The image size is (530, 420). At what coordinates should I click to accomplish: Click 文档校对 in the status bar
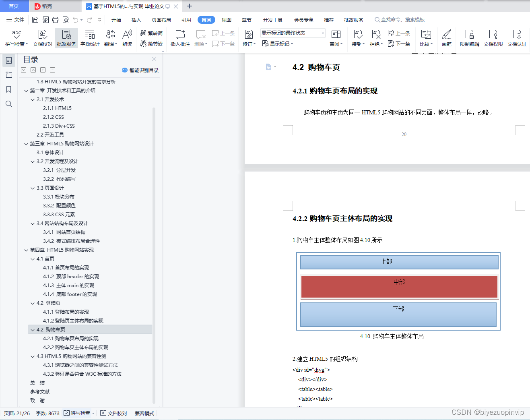(113, 413)
